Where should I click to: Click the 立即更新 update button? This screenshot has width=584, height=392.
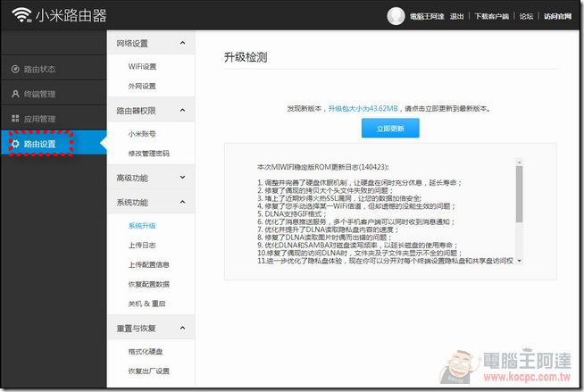(x=390, y=128)
